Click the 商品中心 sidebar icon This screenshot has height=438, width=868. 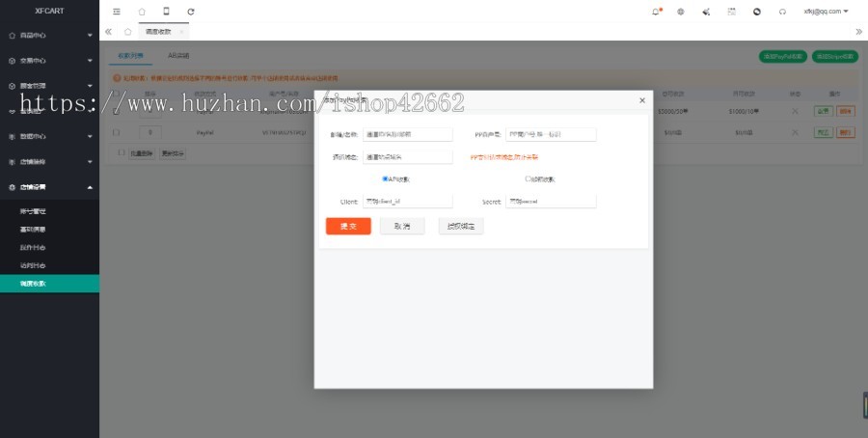pos(12,36)
